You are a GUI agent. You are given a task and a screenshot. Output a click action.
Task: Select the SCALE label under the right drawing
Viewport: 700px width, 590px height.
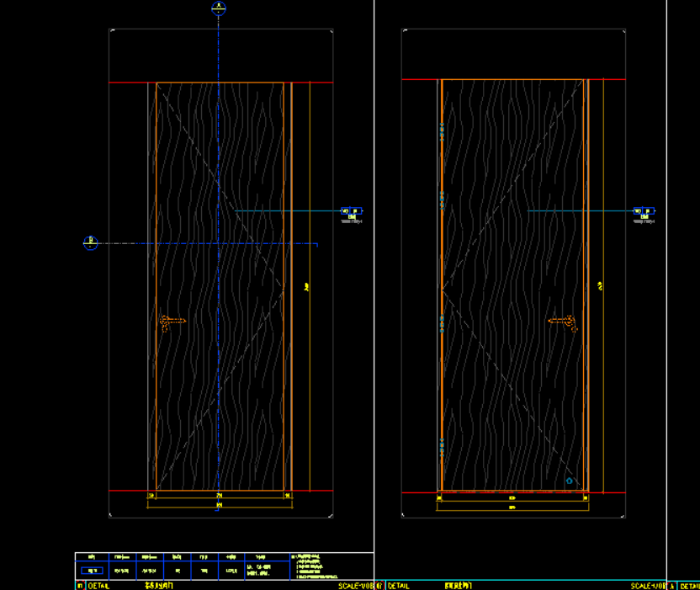coord(649,585)
